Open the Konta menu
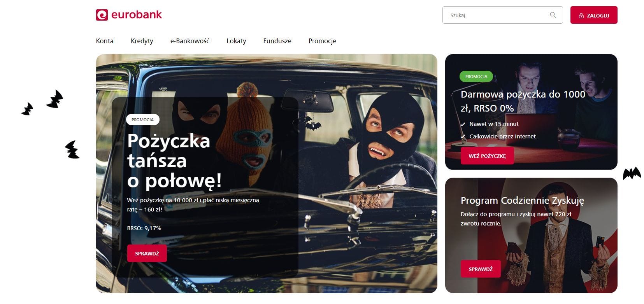644x304 pixels. point(105,41)
